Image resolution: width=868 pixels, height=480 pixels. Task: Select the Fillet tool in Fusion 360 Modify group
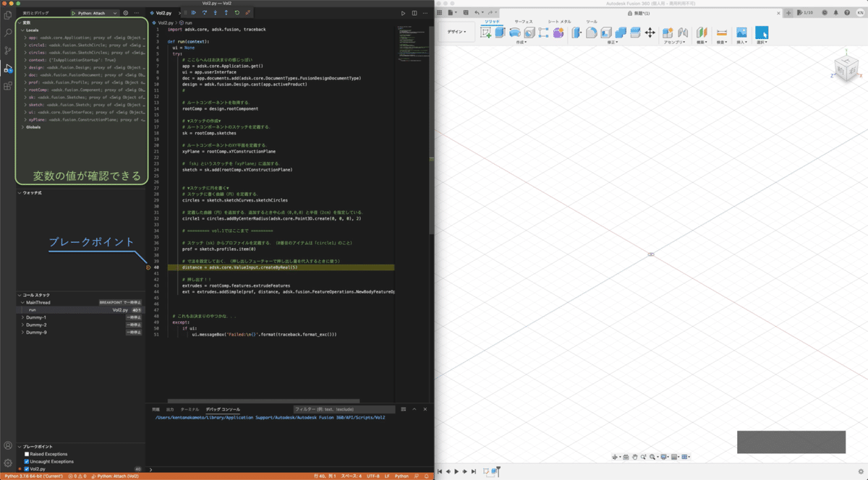click(x=591, y=33)
